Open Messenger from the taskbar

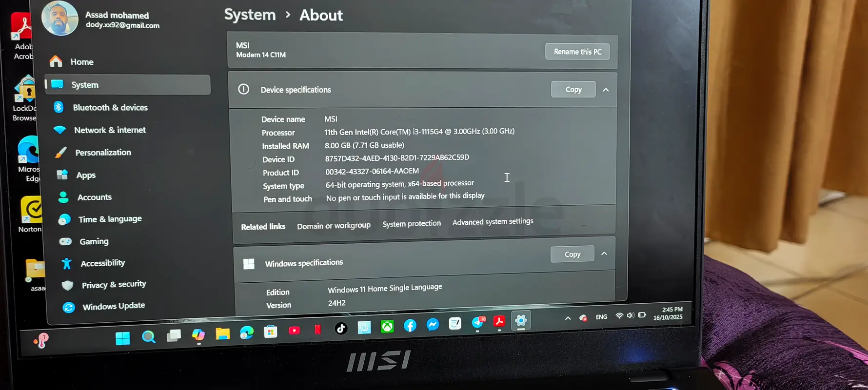click(x=433, y=325)
